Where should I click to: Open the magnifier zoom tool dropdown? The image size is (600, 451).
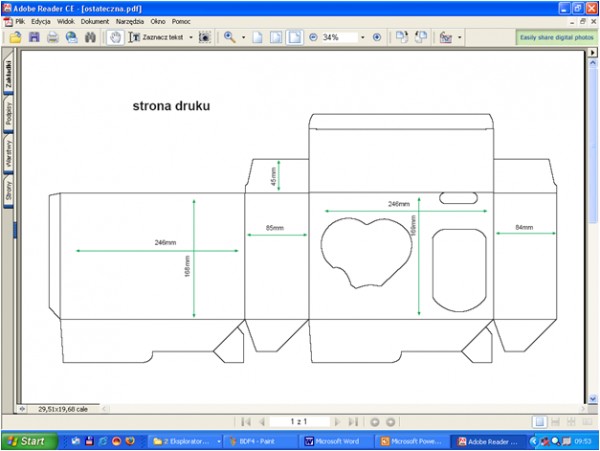pos(243,37)
